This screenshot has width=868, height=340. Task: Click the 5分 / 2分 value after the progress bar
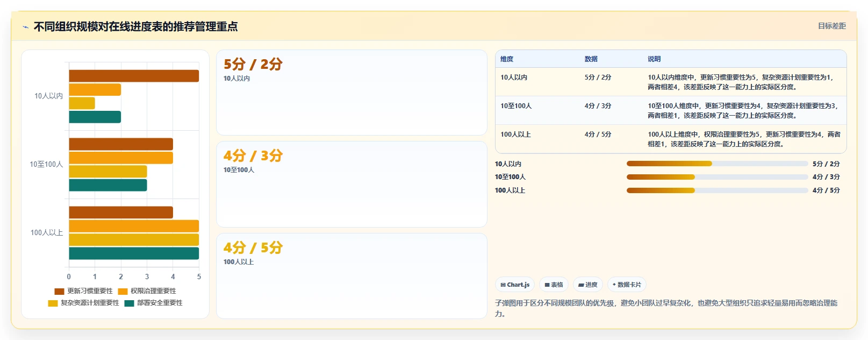coord(826,164)
